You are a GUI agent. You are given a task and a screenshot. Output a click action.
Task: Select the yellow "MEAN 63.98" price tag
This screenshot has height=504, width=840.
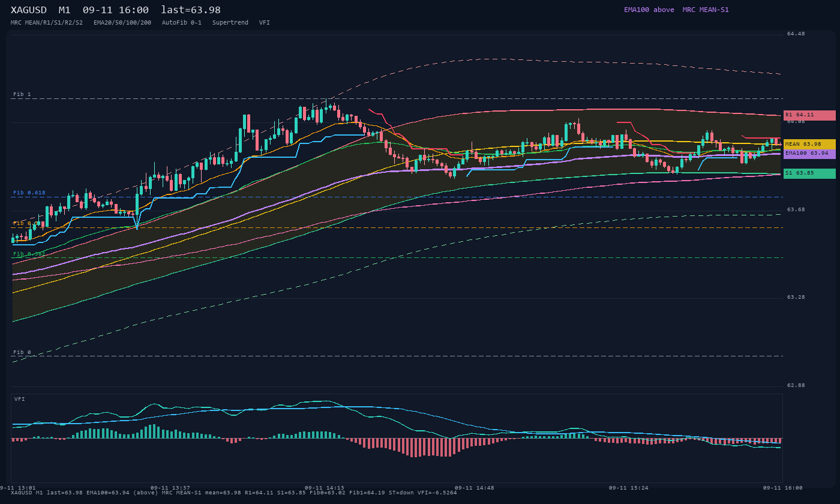(809, 145)
